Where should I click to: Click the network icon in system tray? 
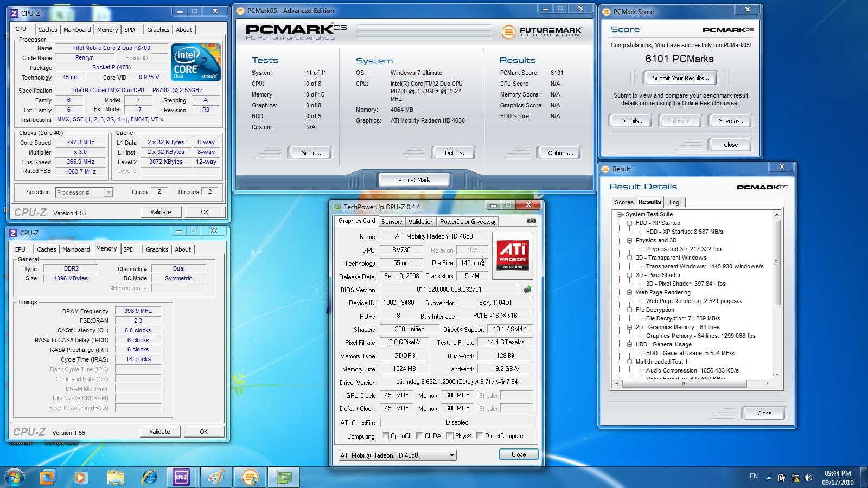(x=795, y=478)
